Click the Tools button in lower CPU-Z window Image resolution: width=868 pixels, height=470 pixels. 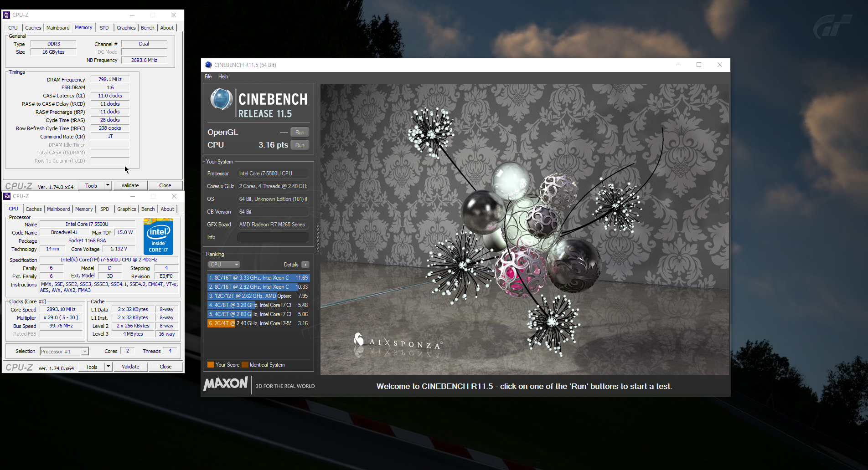tap(92, 367)
